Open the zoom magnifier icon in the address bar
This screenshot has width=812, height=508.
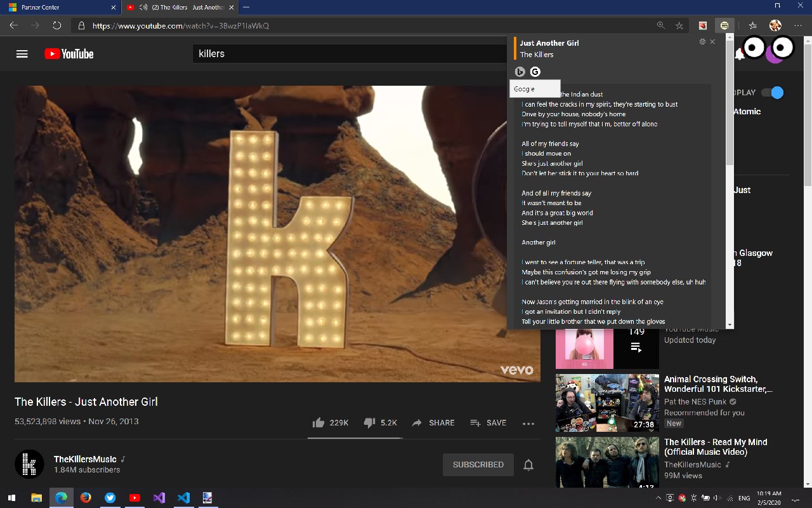tap(661, 25)
